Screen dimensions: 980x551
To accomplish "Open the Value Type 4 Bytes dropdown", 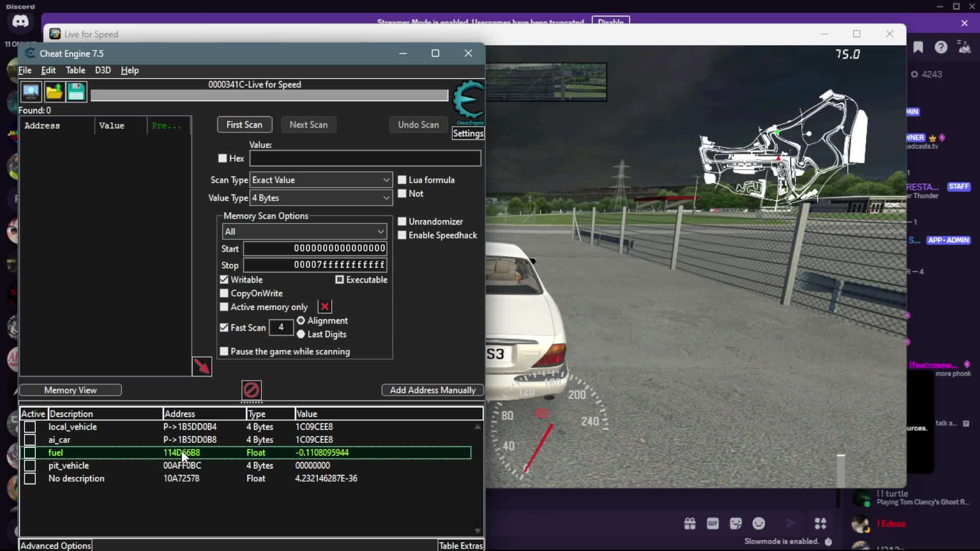I will click(x=321, y=198).
